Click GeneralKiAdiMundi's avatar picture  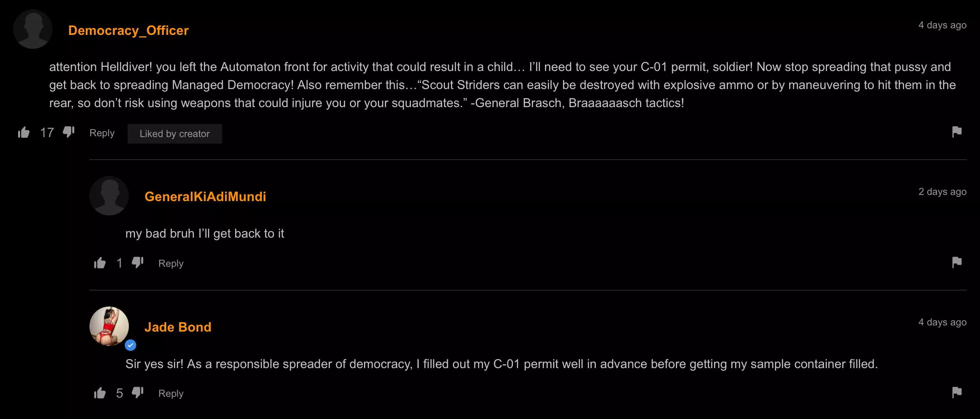point(109,196)
